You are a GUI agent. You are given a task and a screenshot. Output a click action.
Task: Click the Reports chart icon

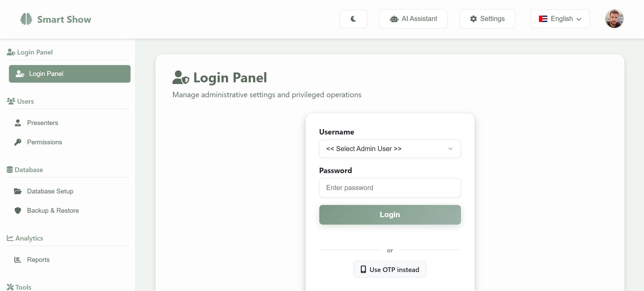[18, 260]
